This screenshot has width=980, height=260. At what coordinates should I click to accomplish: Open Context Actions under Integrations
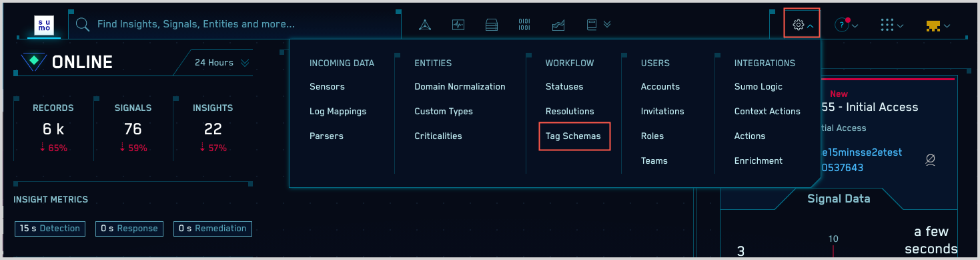click(x=767, y=111)
